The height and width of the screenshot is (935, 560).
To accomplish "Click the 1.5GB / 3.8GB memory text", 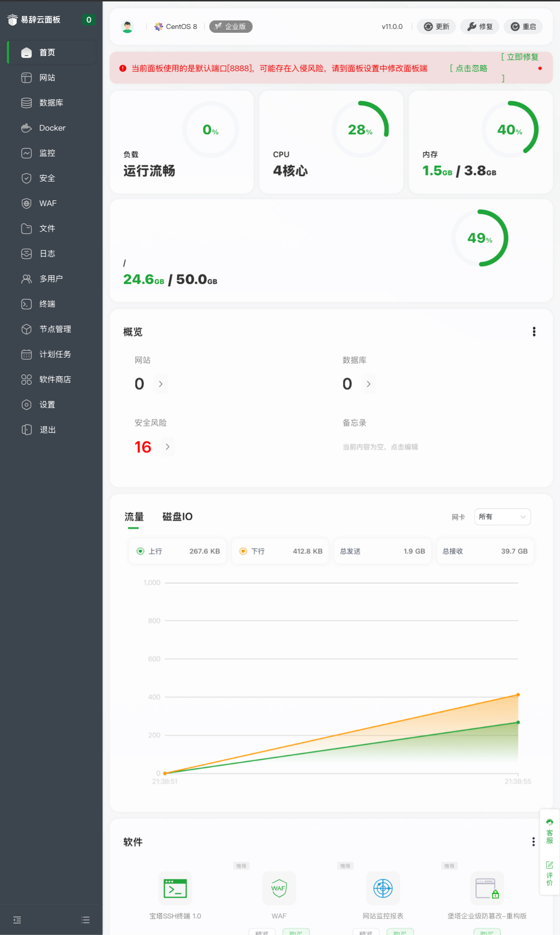I will tap(459, 171).
